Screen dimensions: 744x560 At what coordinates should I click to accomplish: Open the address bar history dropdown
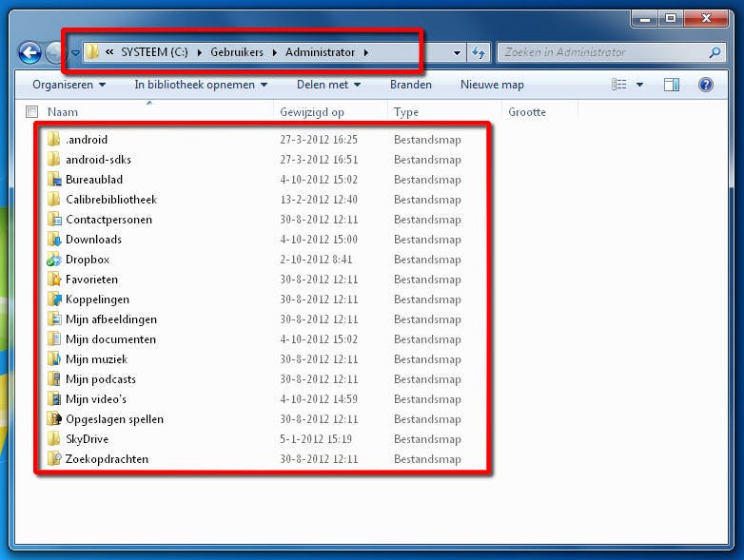(x=457, y=53)
